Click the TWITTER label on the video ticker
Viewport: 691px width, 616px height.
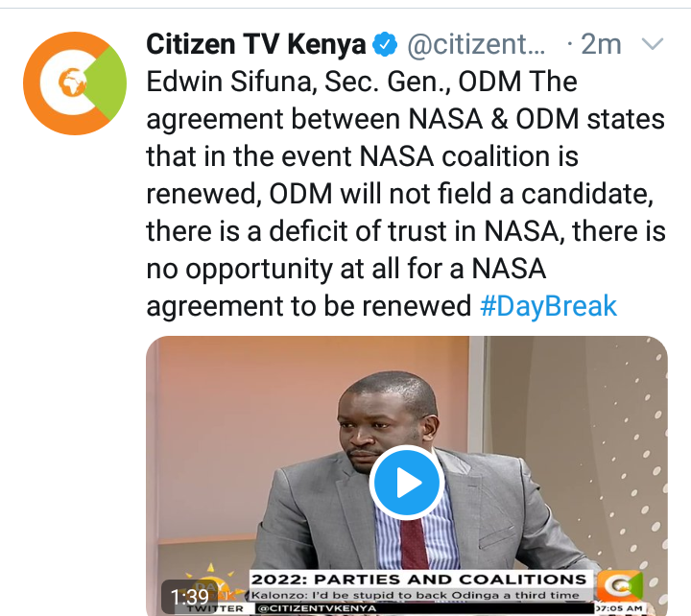pyautogui.click(x=215, y=608)
